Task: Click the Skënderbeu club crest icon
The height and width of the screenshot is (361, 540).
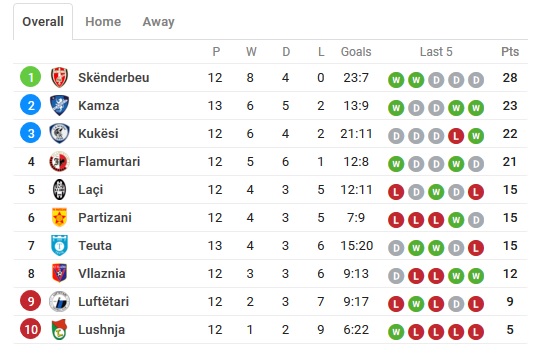Action: (x=59, y=77)
